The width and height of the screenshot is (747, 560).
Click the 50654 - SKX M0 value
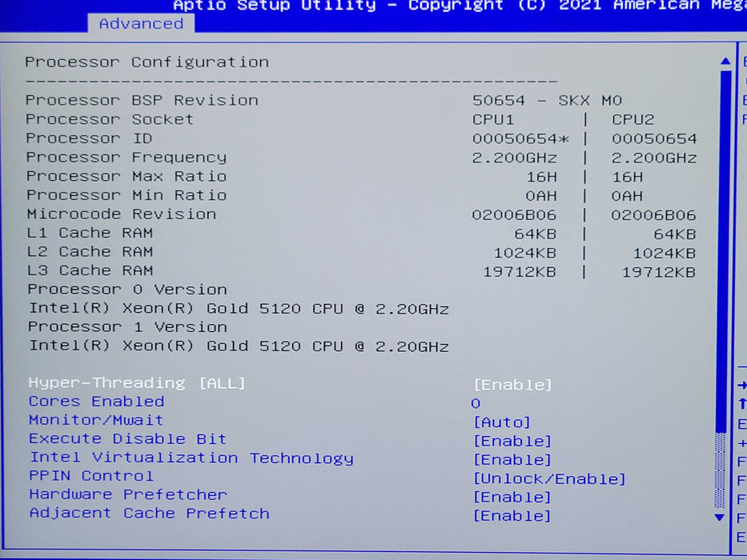click(547, 101)
